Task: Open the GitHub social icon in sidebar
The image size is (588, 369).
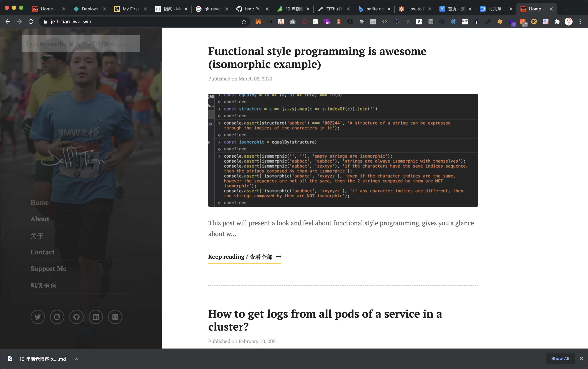Action: tap(76, 317)
